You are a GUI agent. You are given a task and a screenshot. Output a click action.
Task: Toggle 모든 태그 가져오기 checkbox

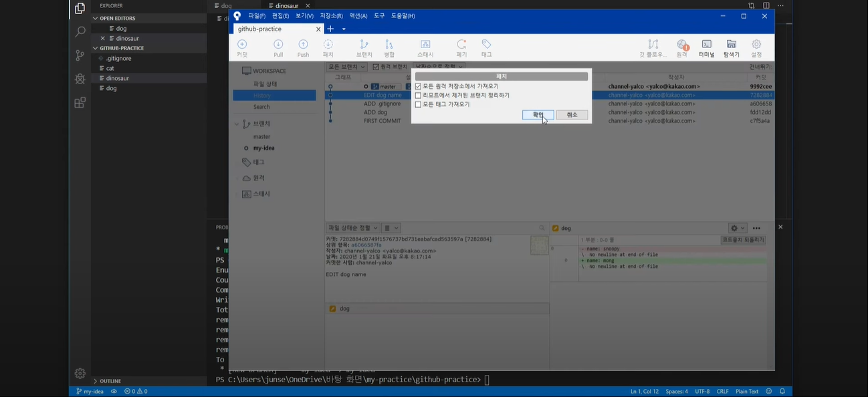point(418,104)
